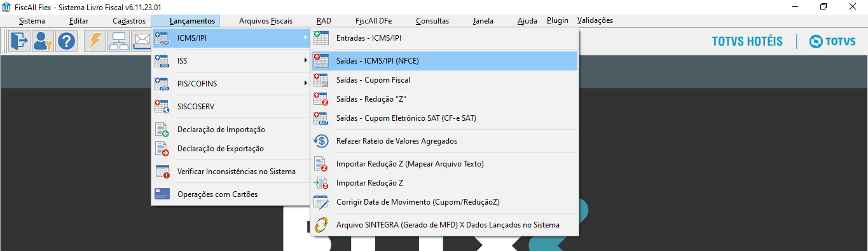This screenshot has height=251, width=868.
Task: Open the Consultas menu
Action: tap(432, 21)
